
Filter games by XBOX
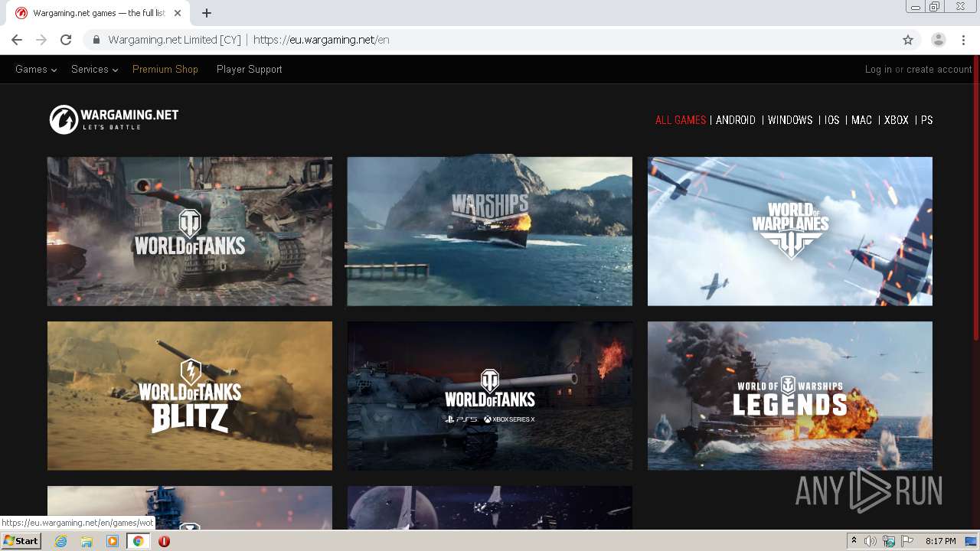(x=897, y=120)
